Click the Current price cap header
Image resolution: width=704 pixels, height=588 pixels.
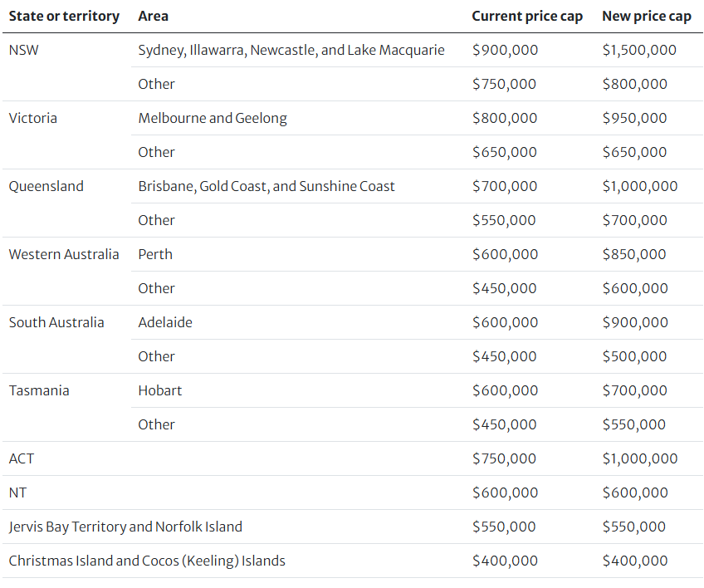coord(527,16)
